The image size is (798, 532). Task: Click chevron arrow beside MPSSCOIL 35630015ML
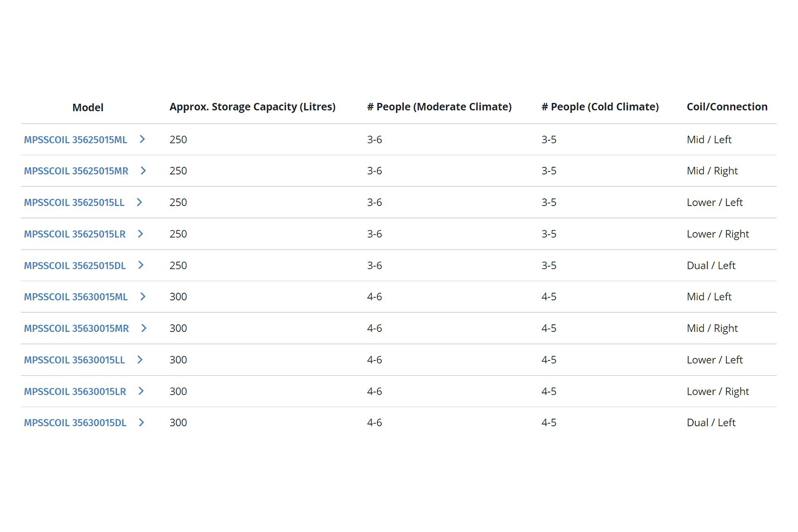(x=143, y=297)
